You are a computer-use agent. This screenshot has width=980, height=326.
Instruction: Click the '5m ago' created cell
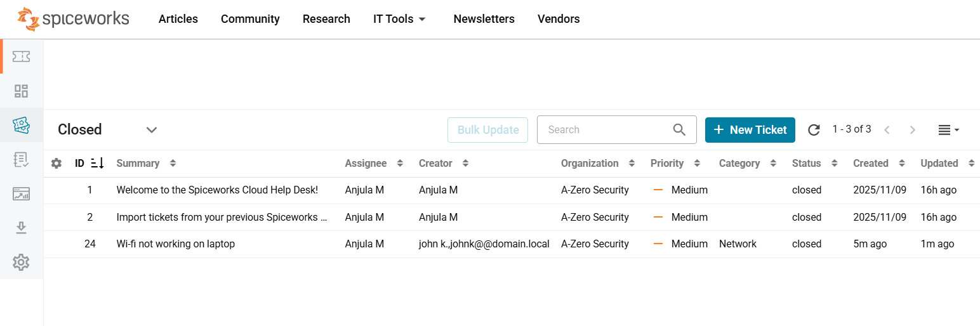coord(870,244)
